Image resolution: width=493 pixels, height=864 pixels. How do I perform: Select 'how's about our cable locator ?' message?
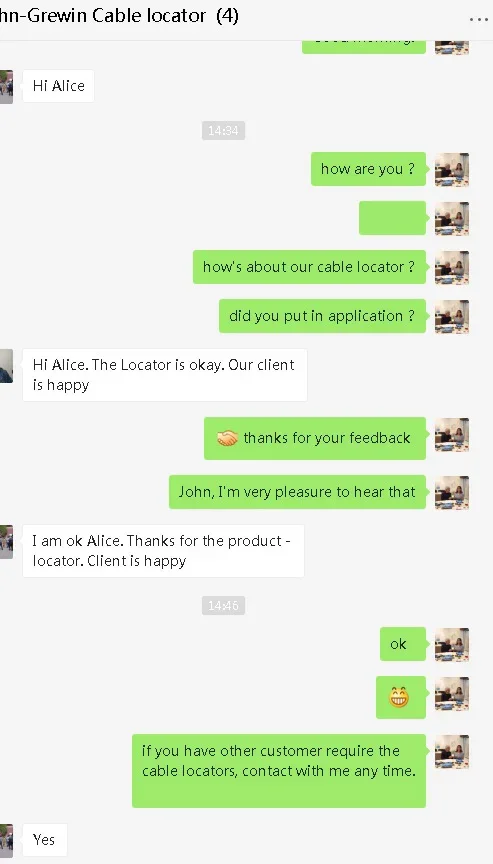309,267
